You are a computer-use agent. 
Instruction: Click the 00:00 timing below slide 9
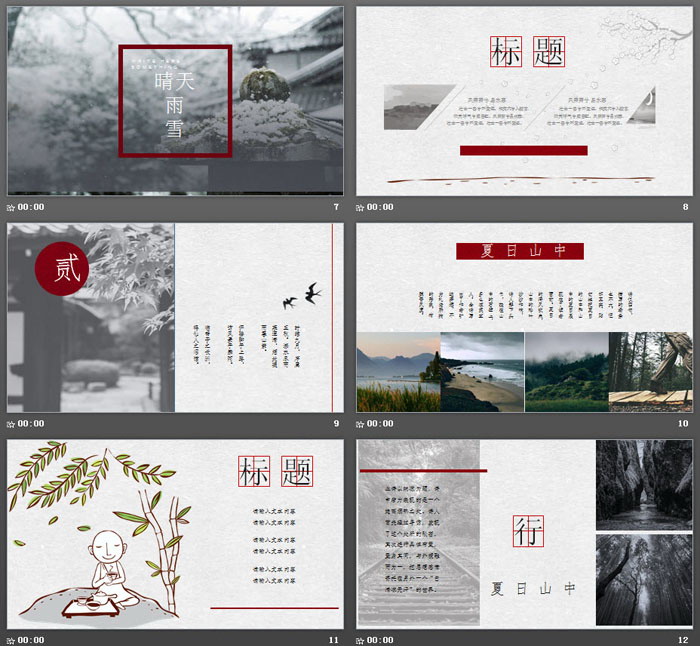pyautogui.click(x=31, y=424)
